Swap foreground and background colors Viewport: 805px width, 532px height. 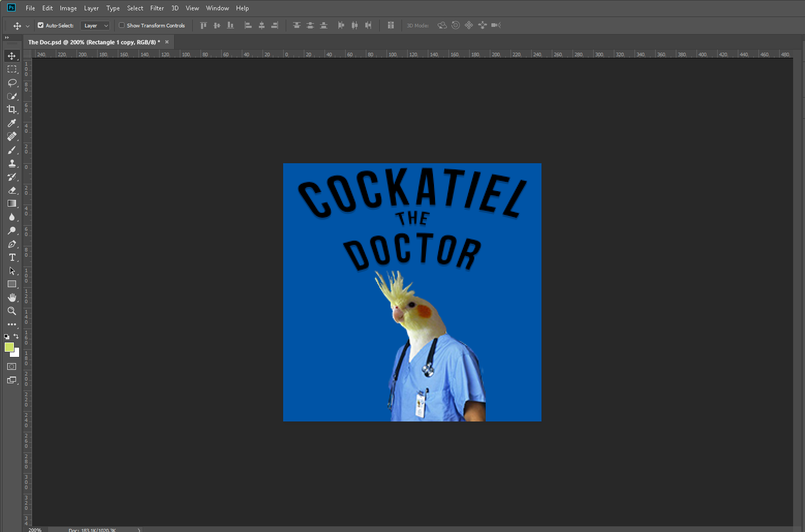16,336
